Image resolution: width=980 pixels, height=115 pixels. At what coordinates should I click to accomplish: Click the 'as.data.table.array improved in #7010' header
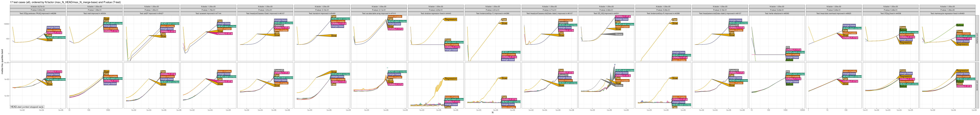pyautogui.click(x=379, y=13)
